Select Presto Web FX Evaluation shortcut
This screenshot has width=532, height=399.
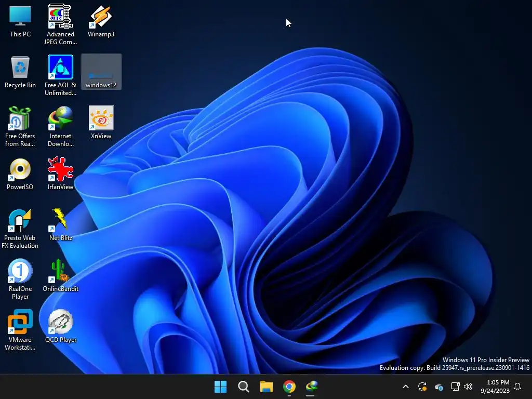pos(20,229)
